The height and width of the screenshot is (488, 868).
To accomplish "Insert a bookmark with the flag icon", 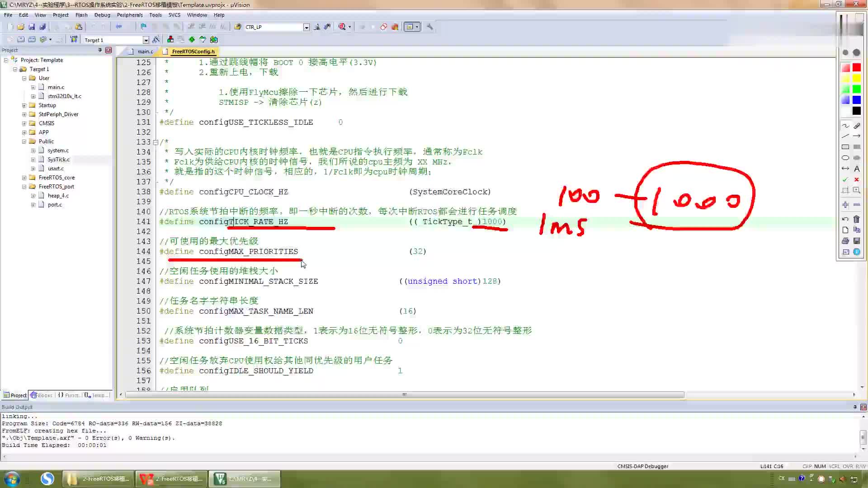I will pos(143,27).
